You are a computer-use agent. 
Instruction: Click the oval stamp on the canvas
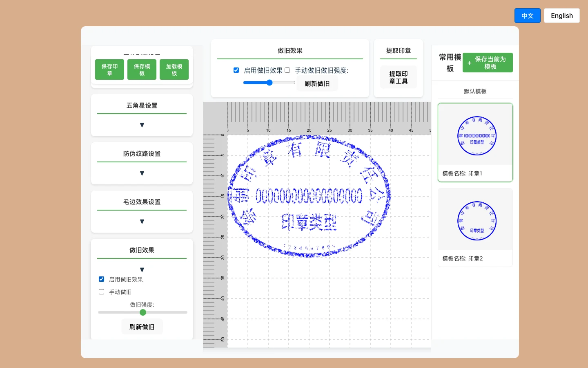(x=309, y=196)
